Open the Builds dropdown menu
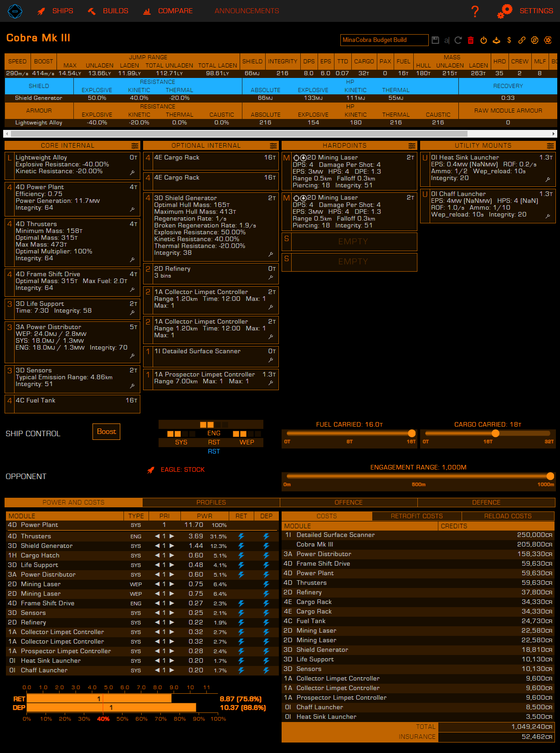Screen dimensions: 560x753 tap(108, 11)
